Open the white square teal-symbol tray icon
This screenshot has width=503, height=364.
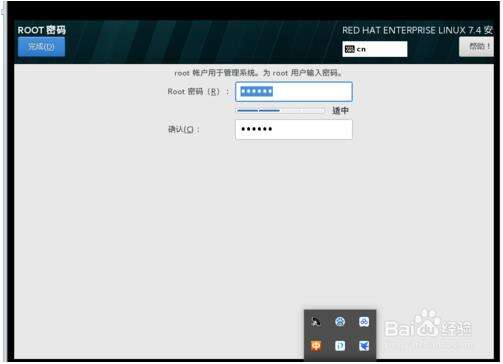tap(340, 346)
